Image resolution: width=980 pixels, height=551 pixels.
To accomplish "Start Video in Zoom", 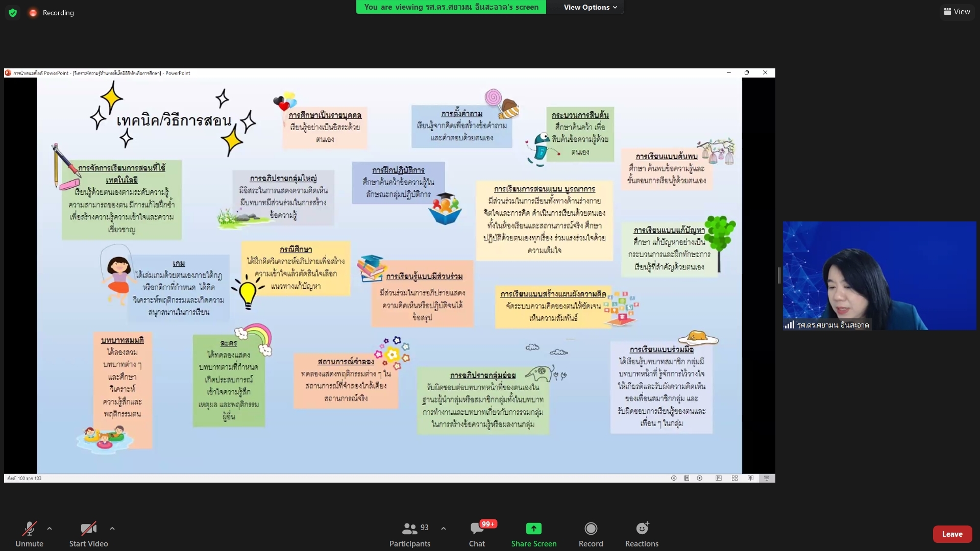I will pos(89,534).
